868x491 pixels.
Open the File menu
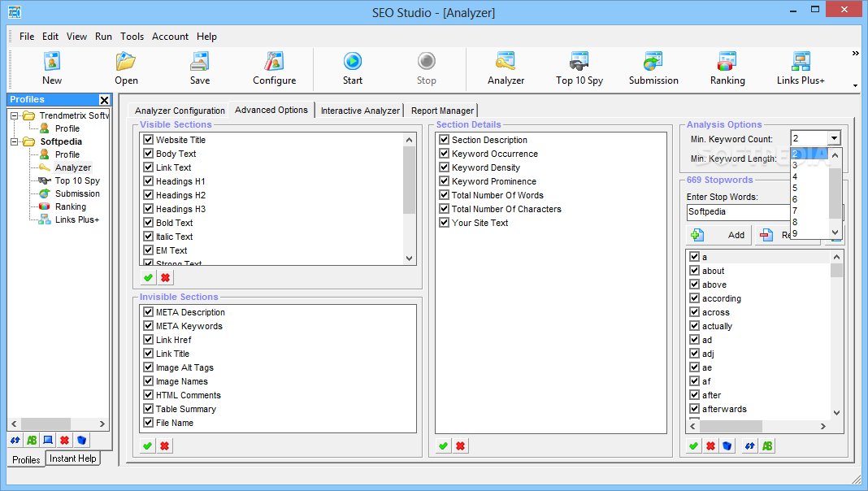click(x=27, y=37)
